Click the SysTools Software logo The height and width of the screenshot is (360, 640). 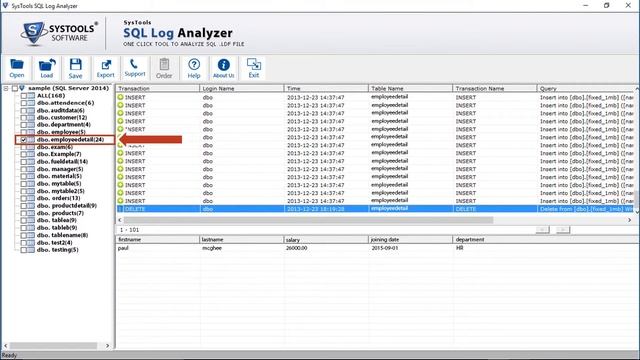click(59, 33)
